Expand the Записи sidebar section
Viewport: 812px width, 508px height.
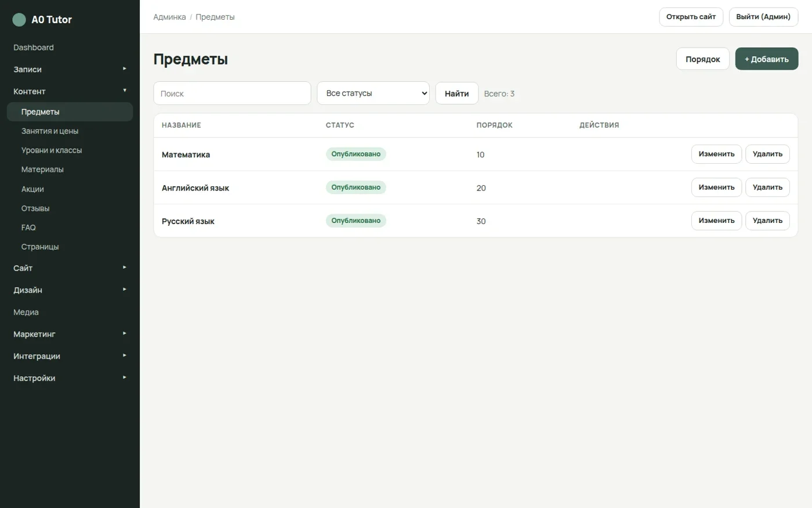pos(70,69)
